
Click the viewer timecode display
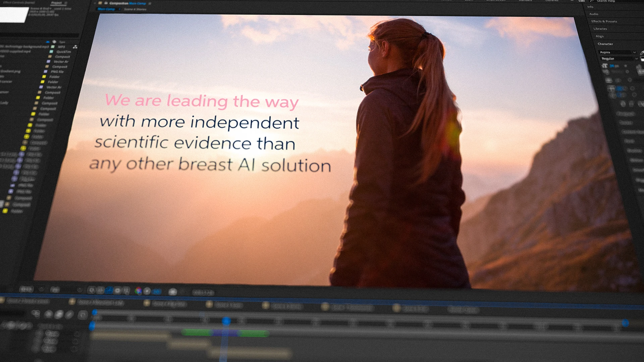click(203, 293)
